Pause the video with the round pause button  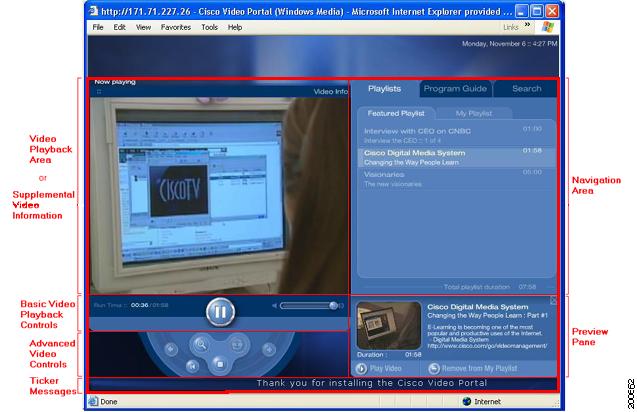coord(220,312)
